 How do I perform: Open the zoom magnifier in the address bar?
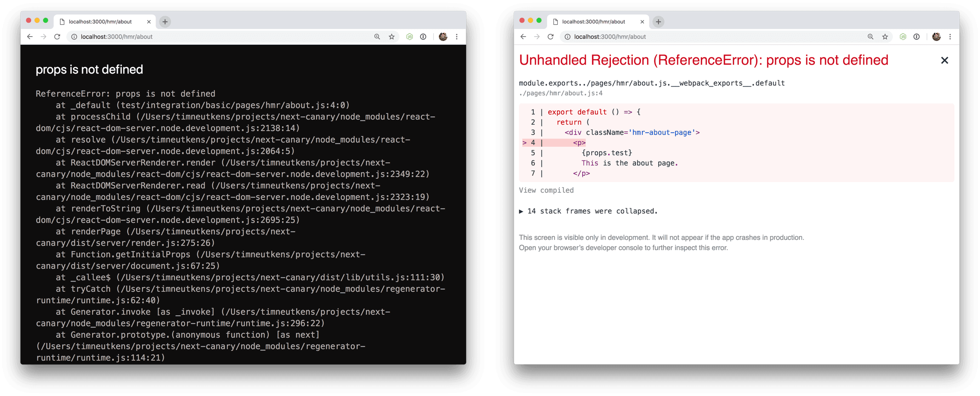(x=870, y=37)
